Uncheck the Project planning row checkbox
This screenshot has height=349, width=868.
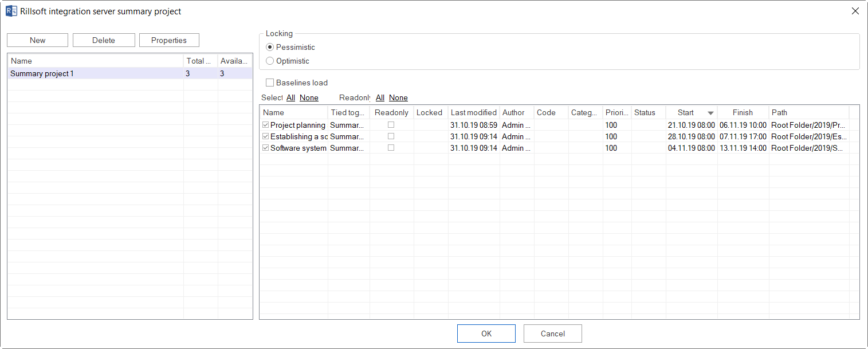point(265,125)
